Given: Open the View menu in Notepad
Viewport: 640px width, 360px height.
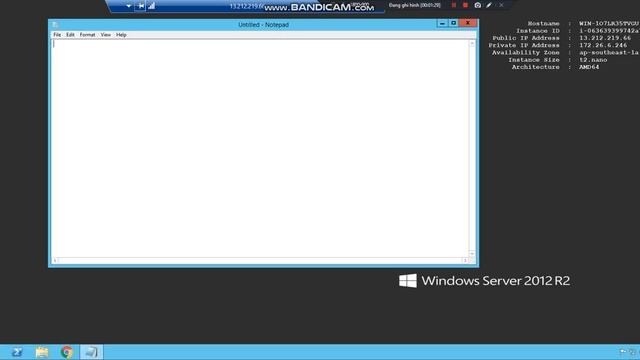Looking at the screenshot, I should coord(106,35).
